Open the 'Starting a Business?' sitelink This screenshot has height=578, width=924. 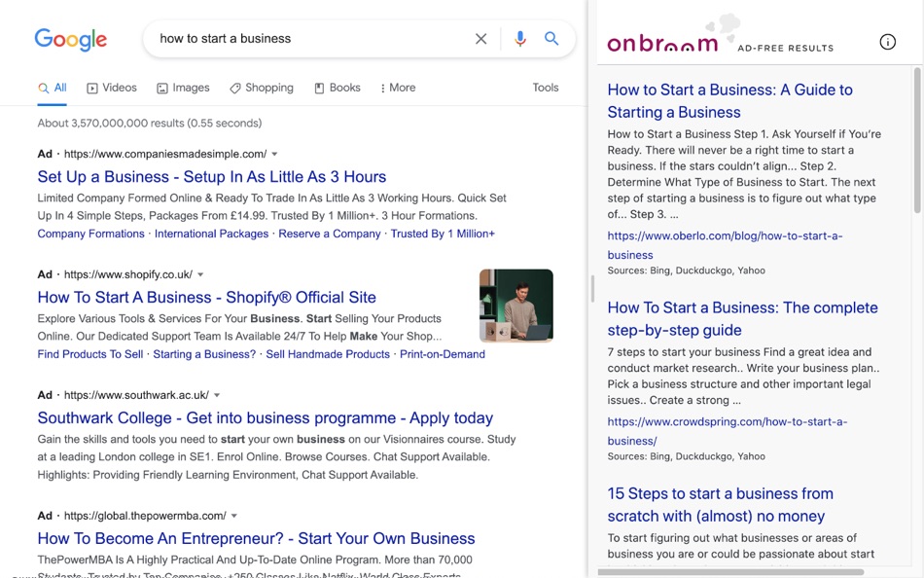click(x=204, y=354)
